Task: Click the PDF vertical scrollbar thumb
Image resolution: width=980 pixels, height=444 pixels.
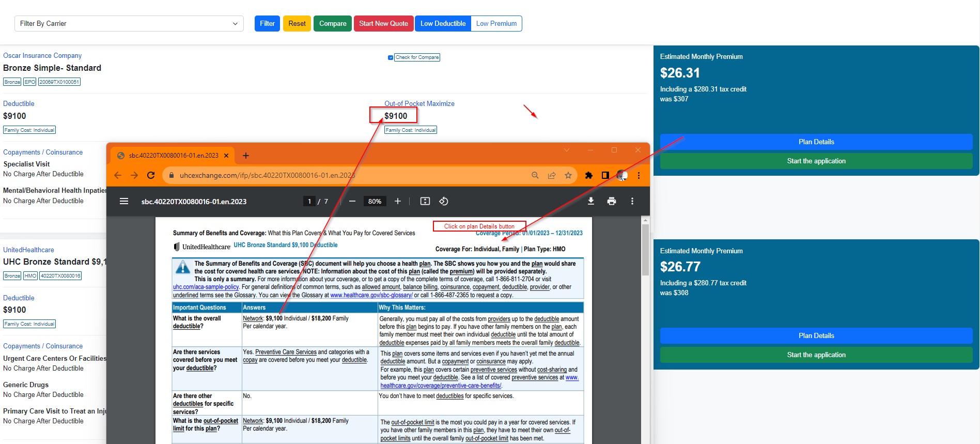Action: 645,250
